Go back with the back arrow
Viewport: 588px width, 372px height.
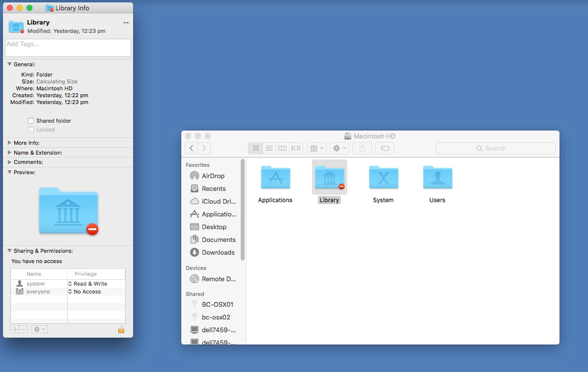tap(191, 148)
